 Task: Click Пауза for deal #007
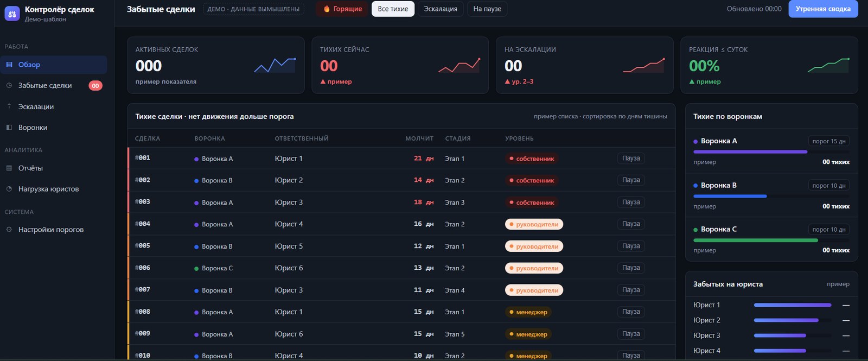click(631, 290)
